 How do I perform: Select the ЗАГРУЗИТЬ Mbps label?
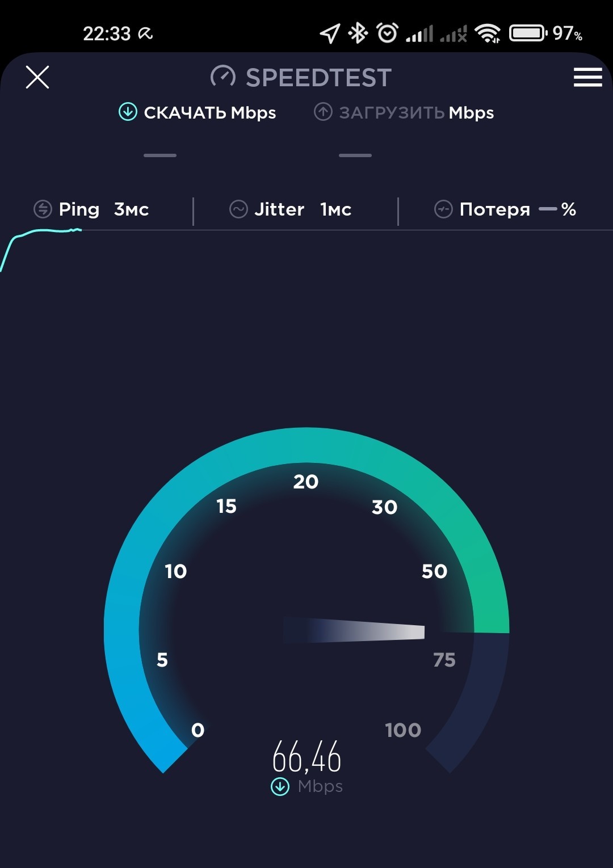[417, 113]
